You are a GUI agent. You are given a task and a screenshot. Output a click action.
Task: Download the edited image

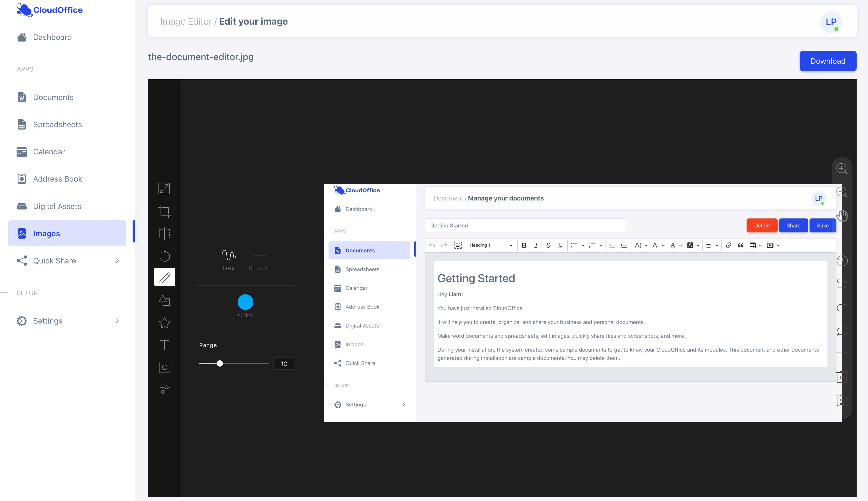[x=827, y=61]
